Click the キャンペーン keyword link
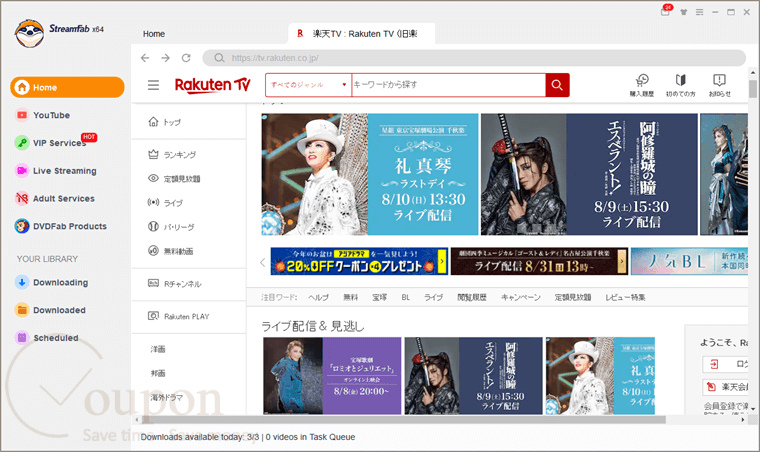The width and height of the screenshot is (760, 452). point(521,297)
